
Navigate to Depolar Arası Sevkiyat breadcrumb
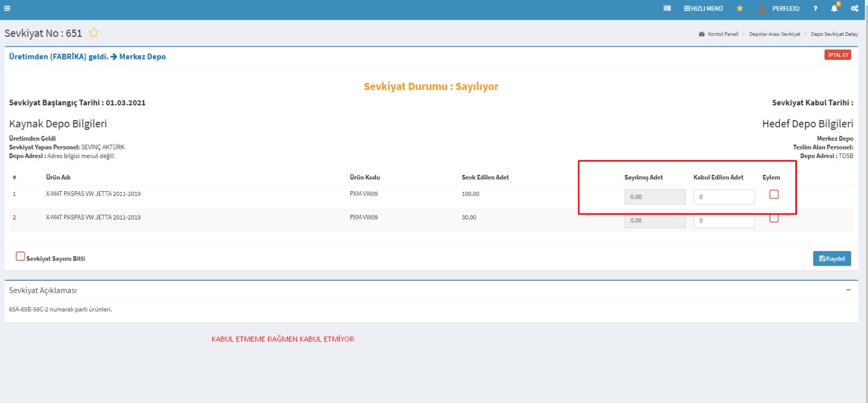coord(774,34)
